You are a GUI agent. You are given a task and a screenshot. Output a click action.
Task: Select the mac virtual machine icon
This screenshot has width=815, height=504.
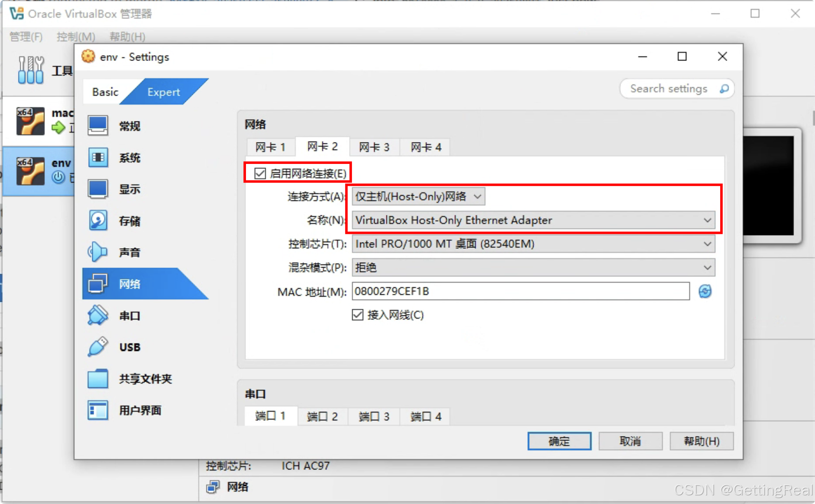tap(30, 121)
